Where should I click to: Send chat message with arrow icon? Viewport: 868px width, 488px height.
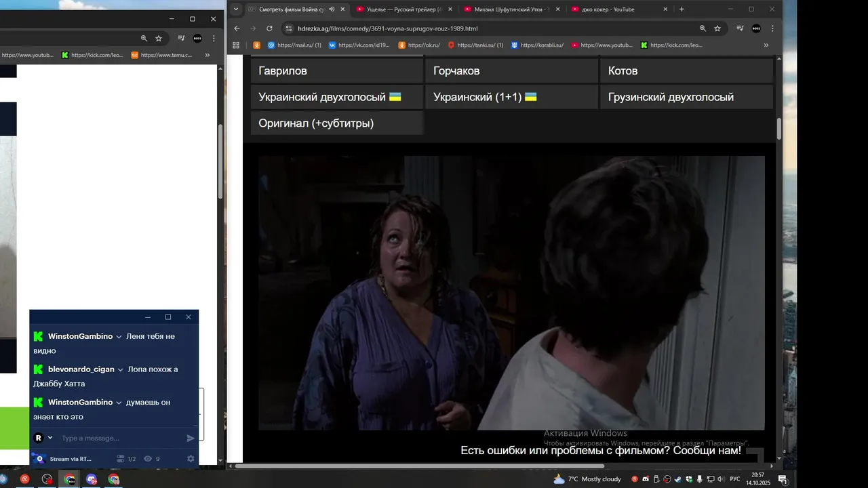[191, 438]
